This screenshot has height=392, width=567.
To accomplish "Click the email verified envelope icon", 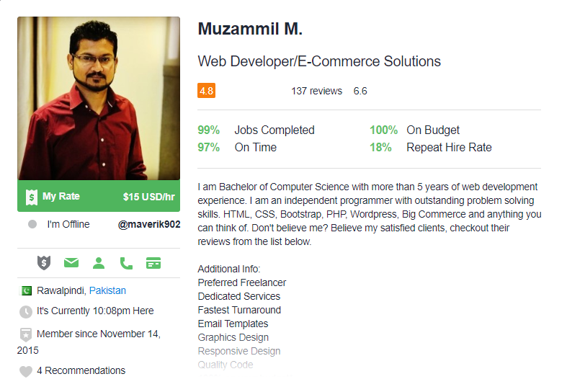I will [x=71, y=262].
